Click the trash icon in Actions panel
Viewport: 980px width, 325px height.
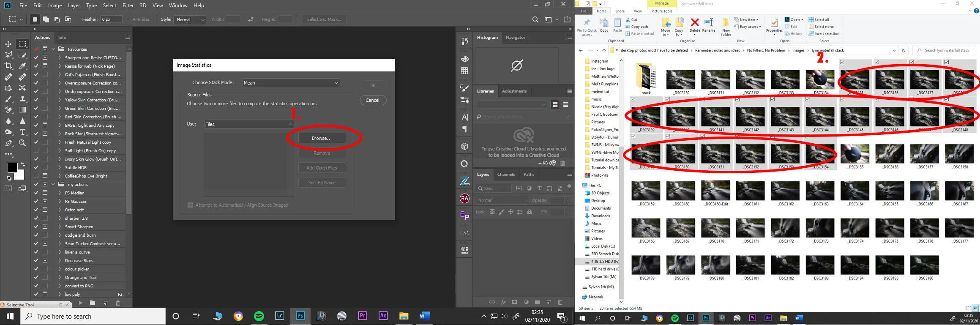tap(118, 303)
